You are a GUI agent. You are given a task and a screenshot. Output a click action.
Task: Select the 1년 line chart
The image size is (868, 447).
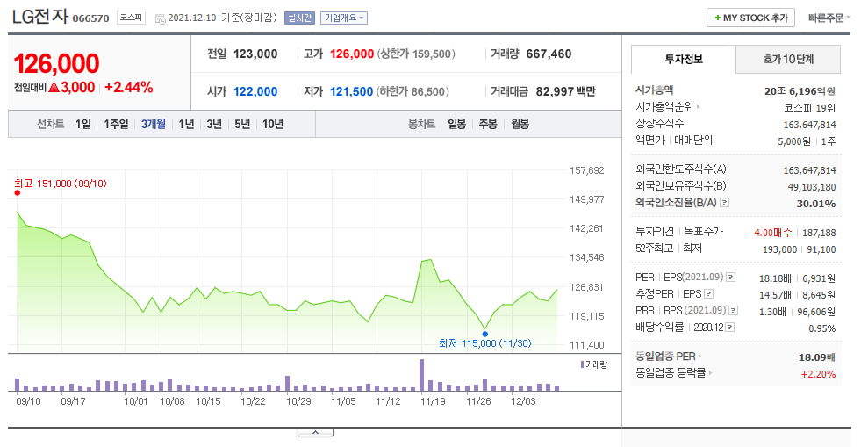(186, 124)
